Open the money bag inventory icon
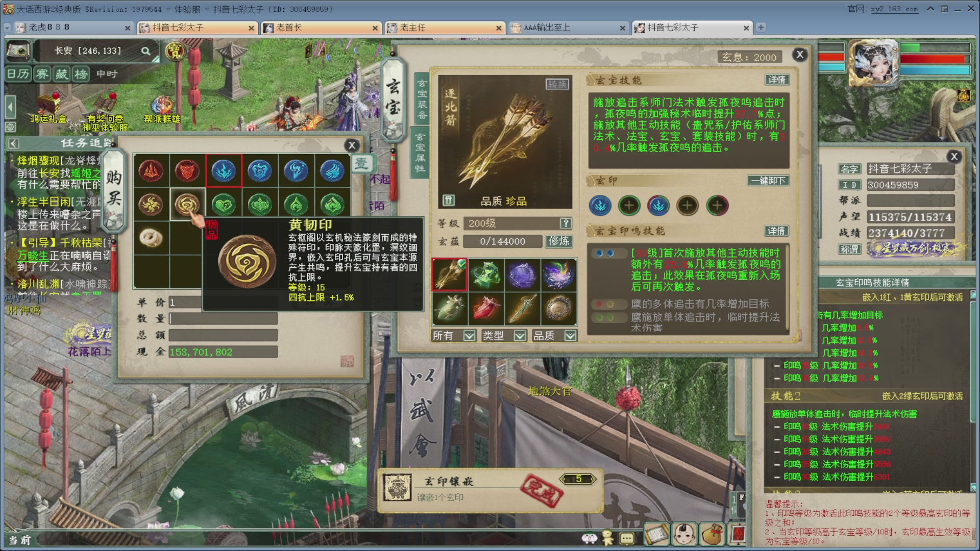The image size is (980, 551). [711, 534]
